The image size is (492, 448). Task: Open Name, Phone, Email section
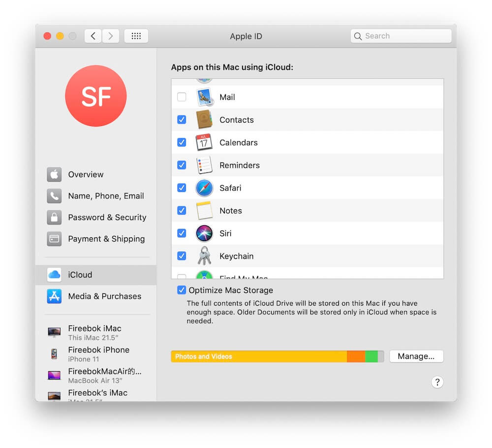point(96,196)
